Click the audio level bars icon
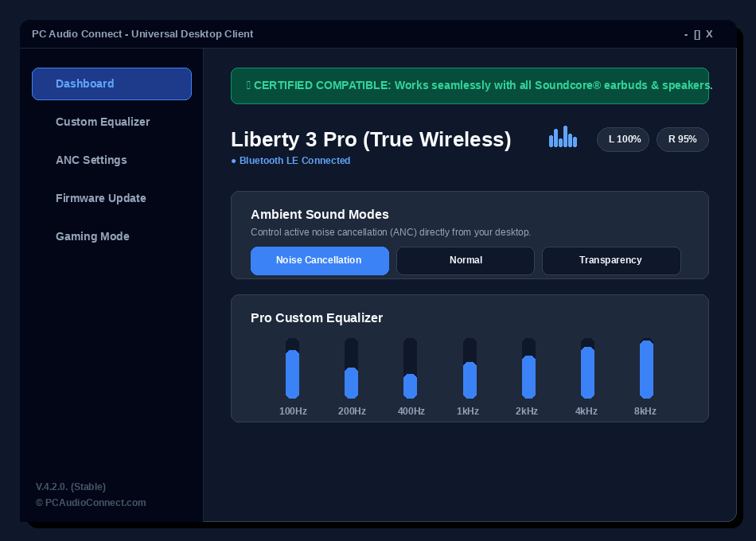Screen dimensions: 756x541 563,137
